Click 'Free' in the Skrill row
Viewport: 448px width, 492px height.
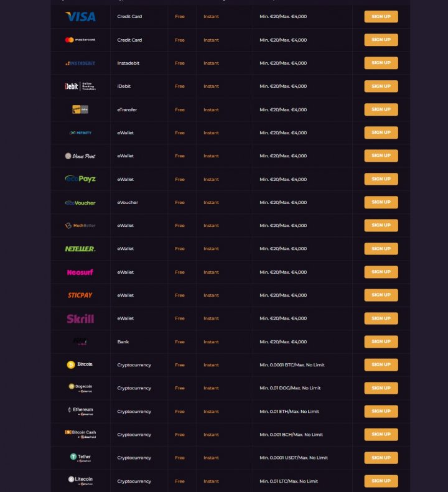pos(180,318)
